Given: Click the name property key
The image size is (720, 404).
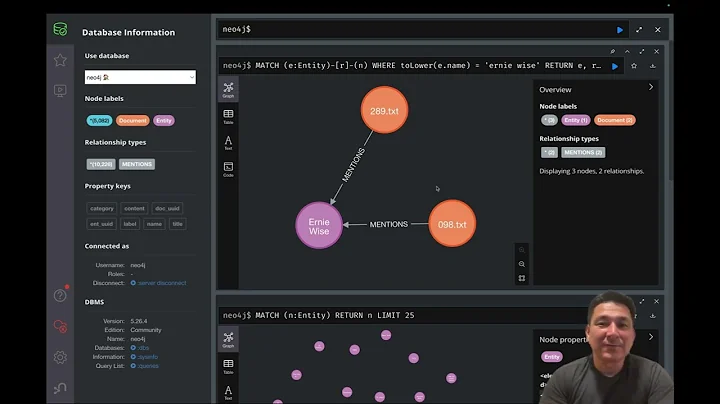Looking at the screenshot, I should click(154, 224).
